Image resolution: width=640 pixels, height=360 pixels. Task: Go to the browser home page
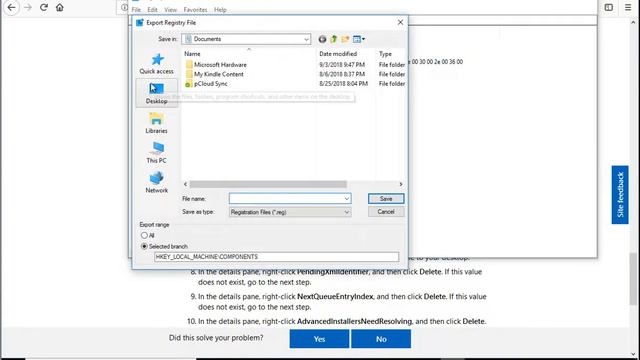[x=60, y=7]
